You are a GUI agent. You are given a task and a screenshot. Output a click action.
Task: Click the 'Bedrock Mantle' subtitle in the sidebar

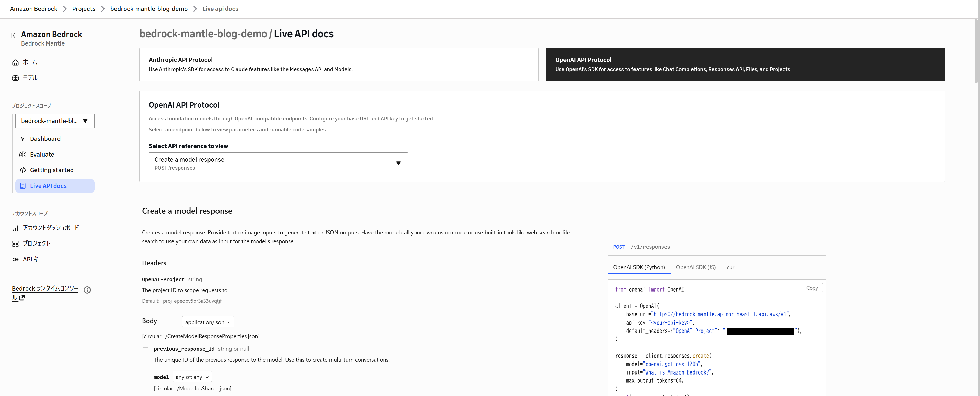point(43,44)
